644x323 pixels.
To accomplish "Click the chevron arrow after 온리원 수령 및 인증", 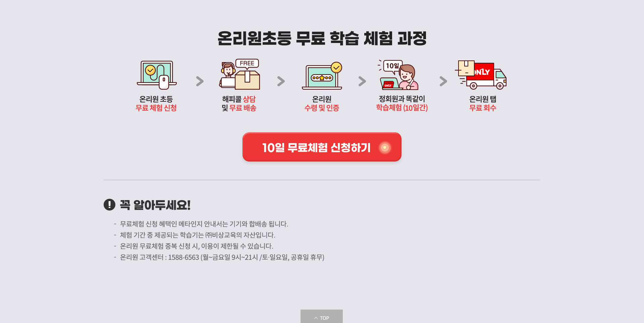I will pos(362,81).
